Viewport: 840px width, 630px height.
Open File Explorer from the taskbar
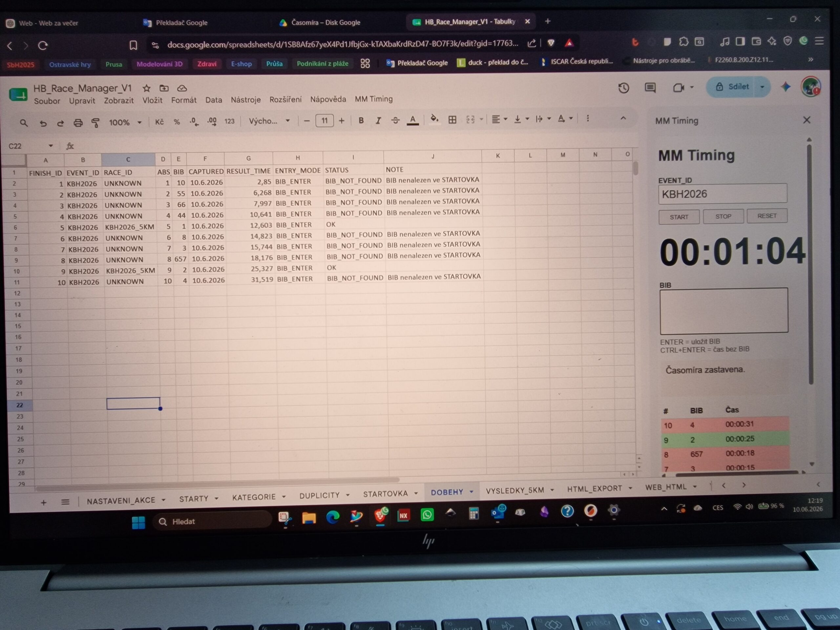(x=309, y=517)
